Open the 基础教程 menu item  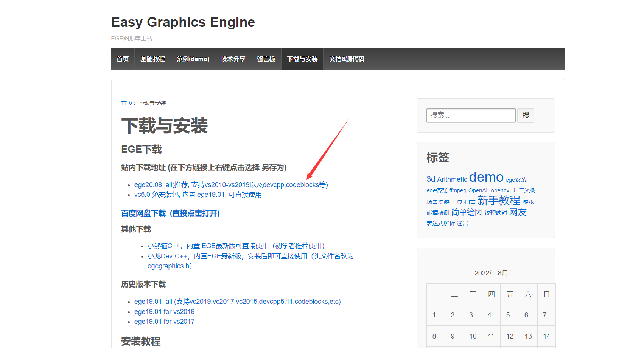click(x=152, y=59)
